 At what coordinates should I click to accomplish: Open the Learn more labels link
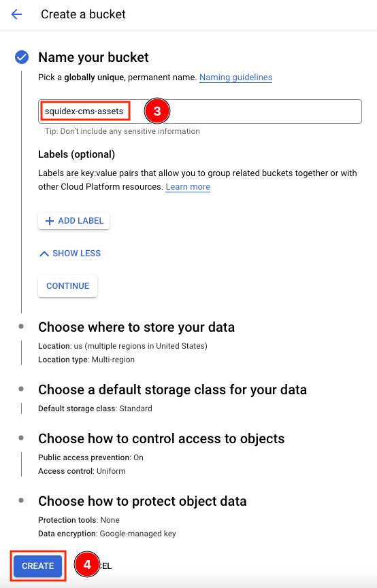tap(188, 187)
